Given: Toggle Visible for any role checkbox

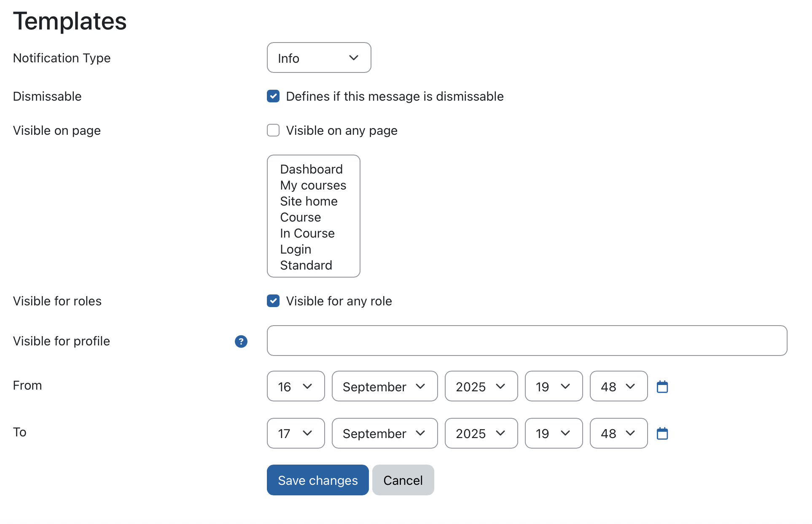Looking at the screenshot, I should (x=273, y=301).
